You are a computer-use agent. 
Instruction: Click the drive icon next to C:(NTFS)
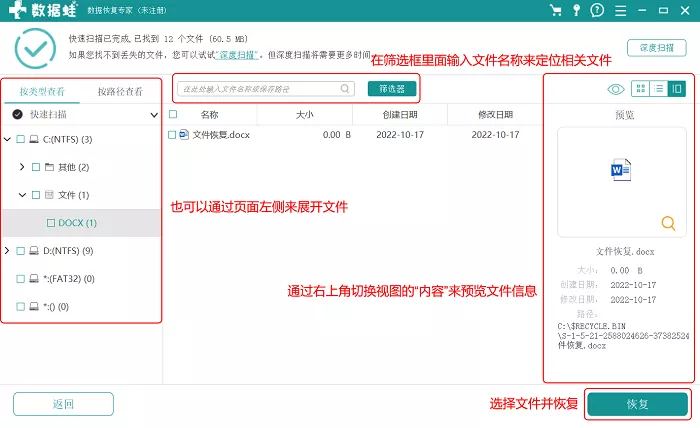[34, 139]
